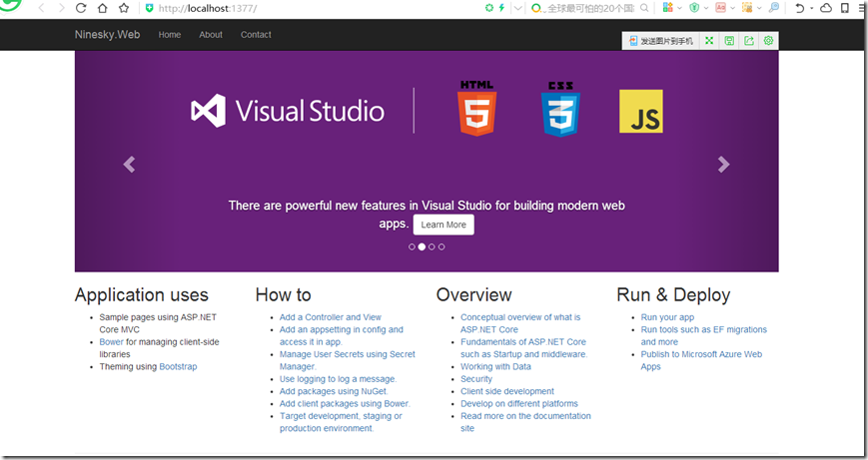The image size is (868, 460).
Task: Open the Home nav menu item
Action: point(170,34)
